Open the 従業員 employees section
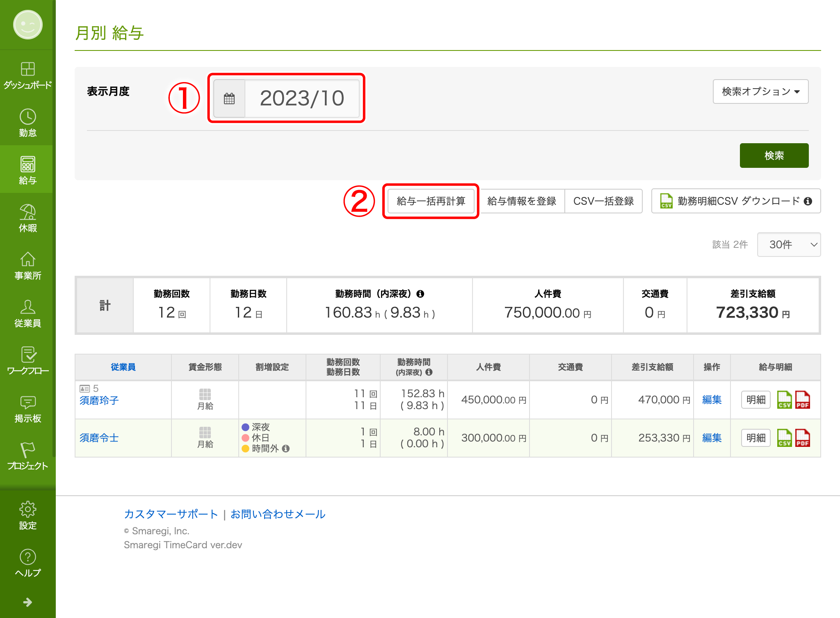Image resolution: width=840 pixels, height=618 pixels. point(27,313)
